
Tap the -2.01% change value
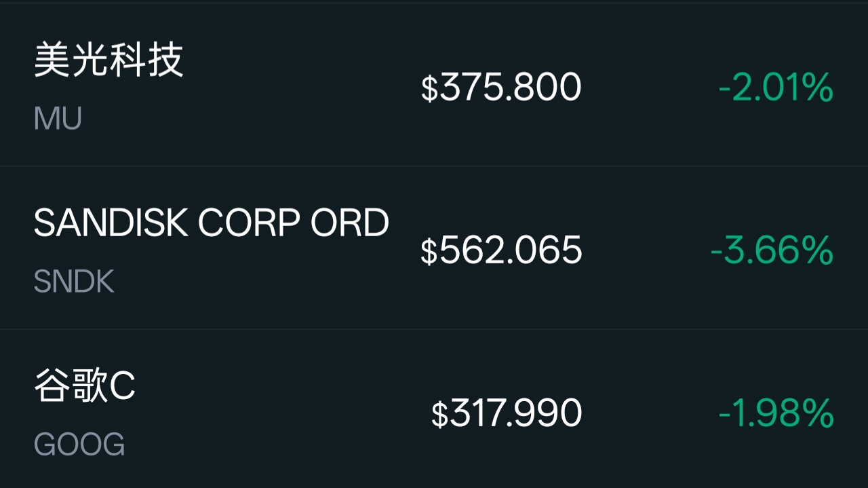(x=776, y=88)
